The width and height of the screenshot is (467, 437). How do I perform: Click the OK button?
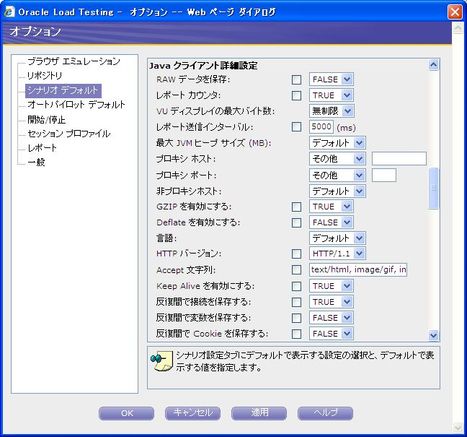pyautogui.click(x=127, y=413)
